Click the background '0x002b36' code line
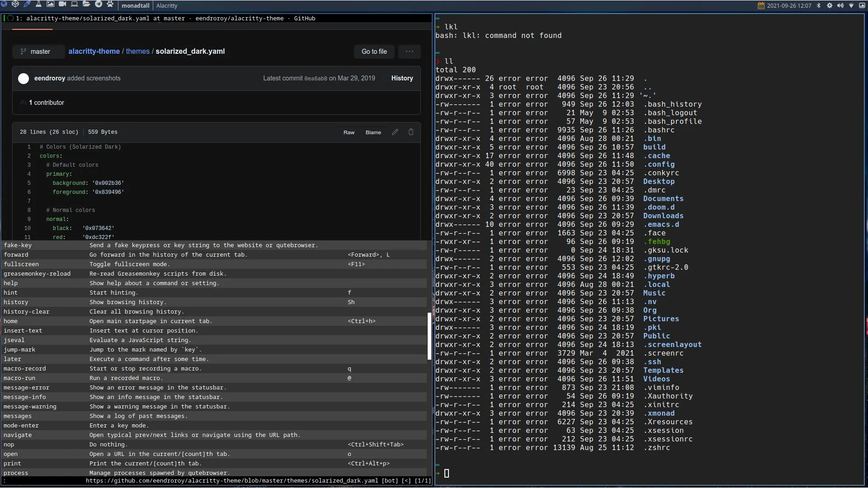Viewport: 868px width, 488px height. [88, 183]
